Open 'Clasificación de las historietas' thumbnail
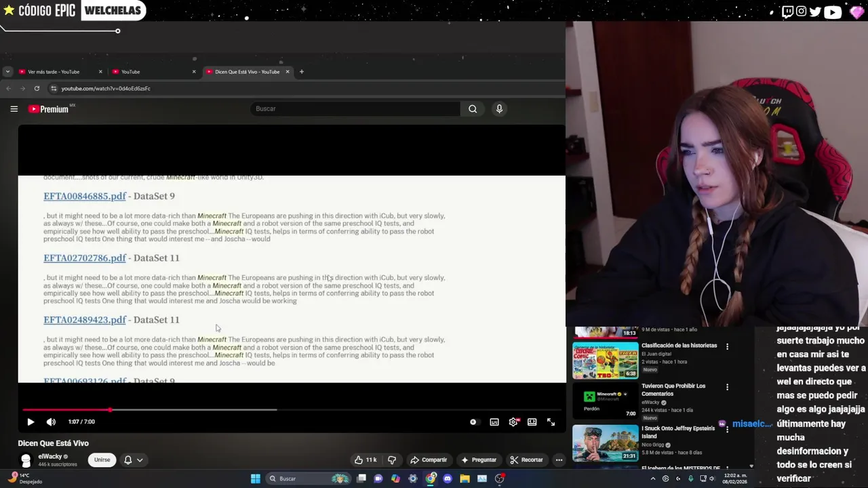This screenshot has width=868, height=488. [x=605, y=360]
